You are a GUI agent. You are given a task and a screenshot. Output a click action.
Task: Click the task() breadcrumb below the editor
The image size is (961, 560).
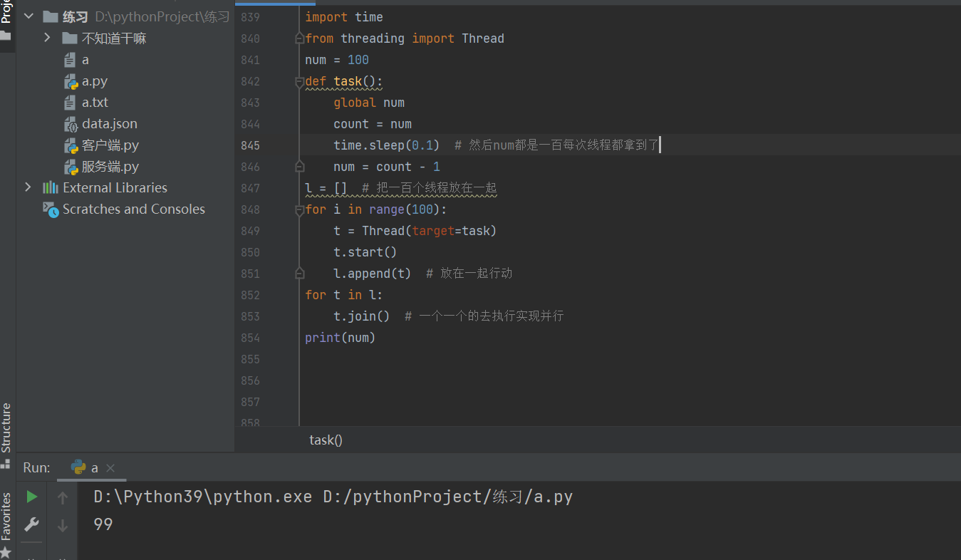326,440
